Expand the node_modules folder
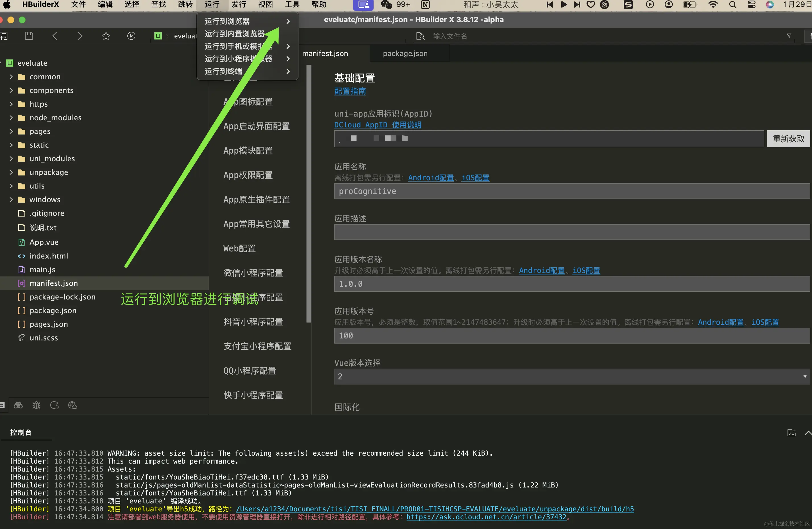Viewport: 812px width, 529px height. [11, 118]
